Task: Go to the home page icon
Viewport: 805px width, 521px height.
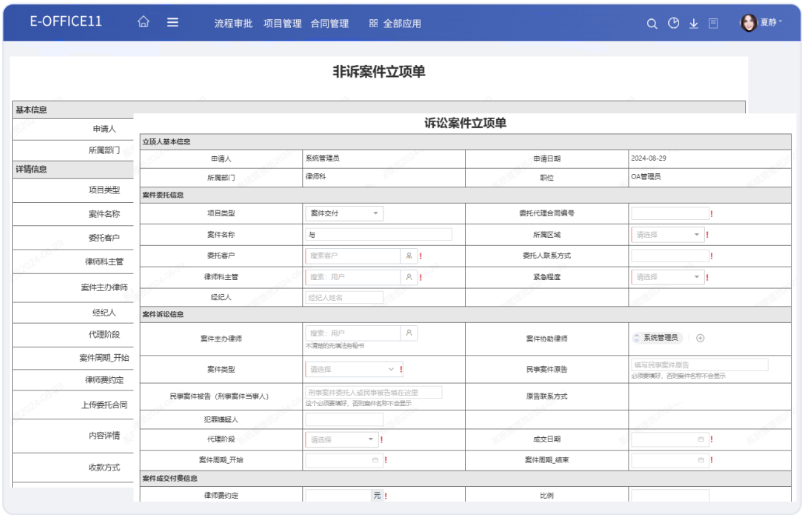Action: pyautogui.click(x=144, y=23)
